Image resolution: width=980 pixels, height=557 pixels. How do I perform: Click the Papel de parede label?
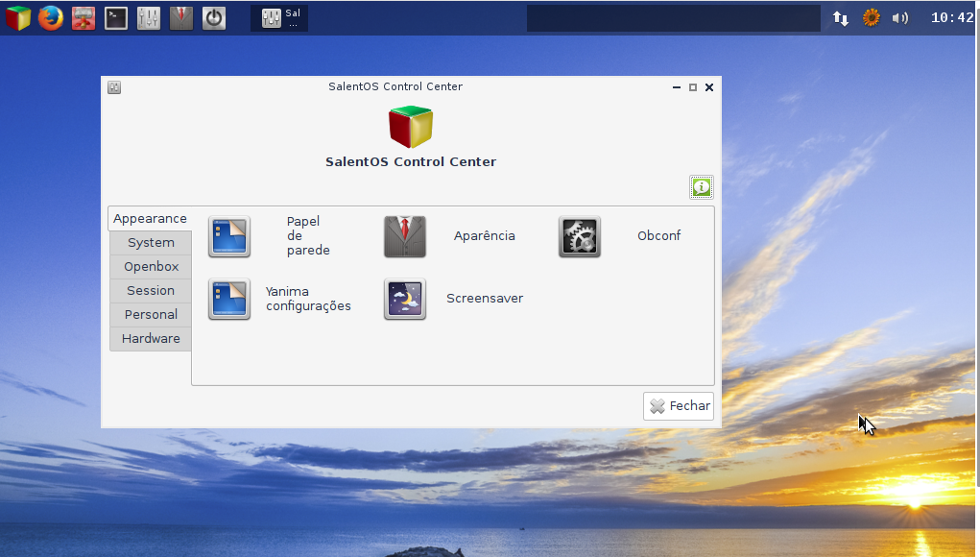coord(307,235)
